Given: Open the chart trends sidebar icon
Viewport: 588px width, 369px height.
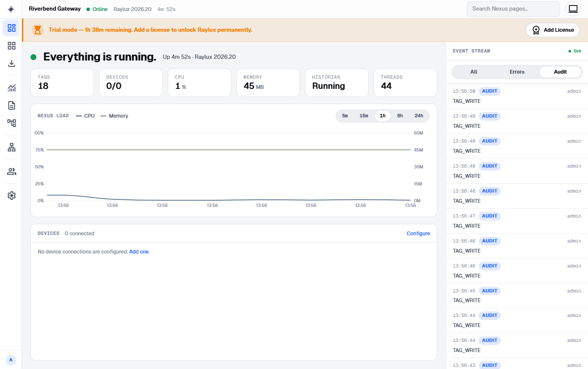Looking at the screenshot, I should (x=11, y=88).
